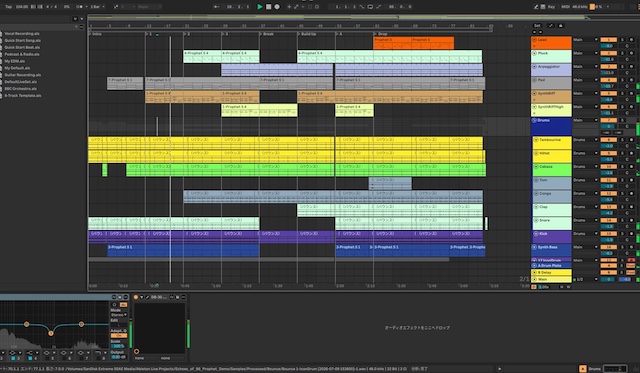Collapse the Drums group track
Screen dimensions: 640x373
click(x=534, y=120)
